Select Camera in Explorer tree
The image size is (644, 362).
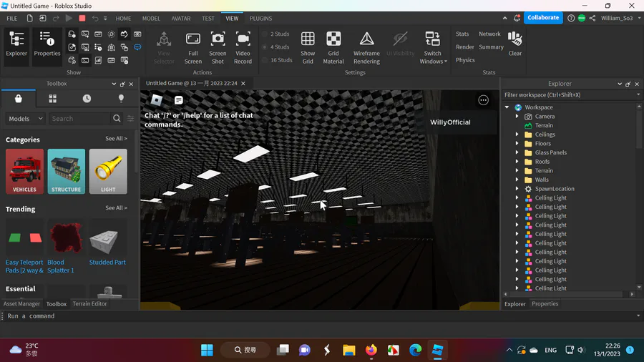coord(545,116)
